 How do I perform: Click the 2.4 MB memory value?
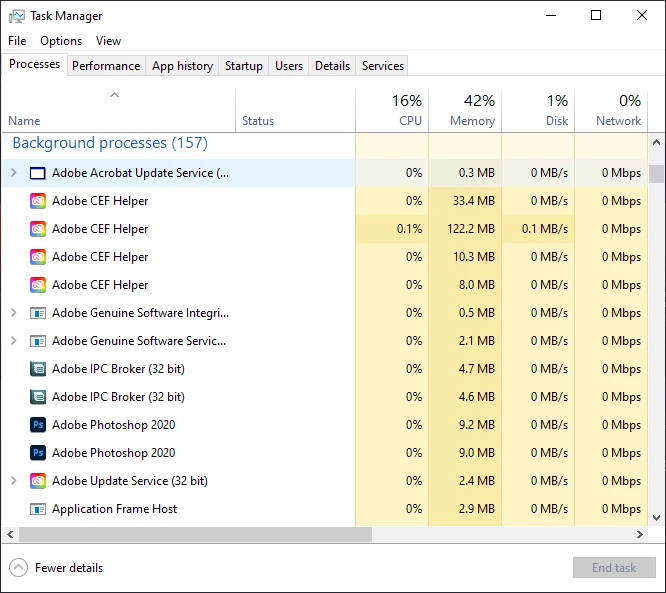tap(477, 481)
